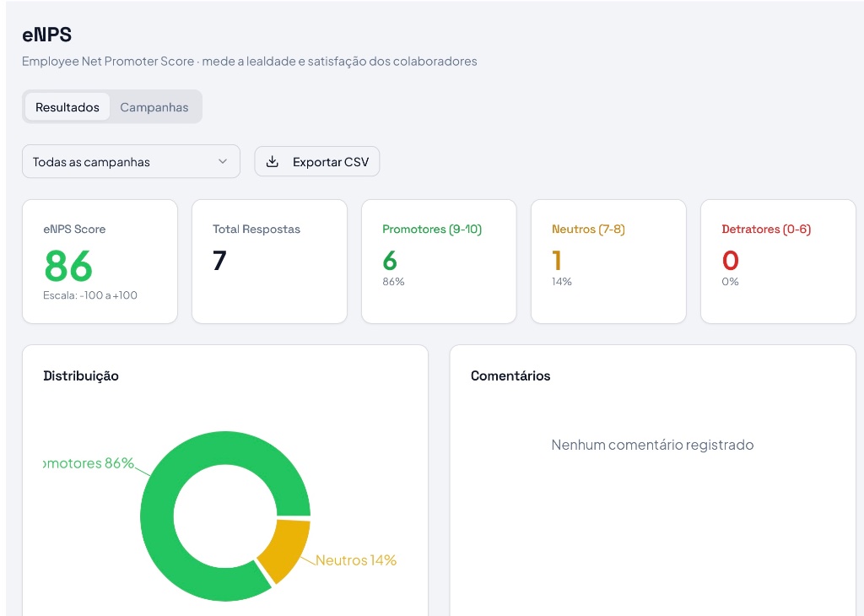Click the yellow Neutros donut segment
The image size is (864, 616).
click(x=287, y=548)
